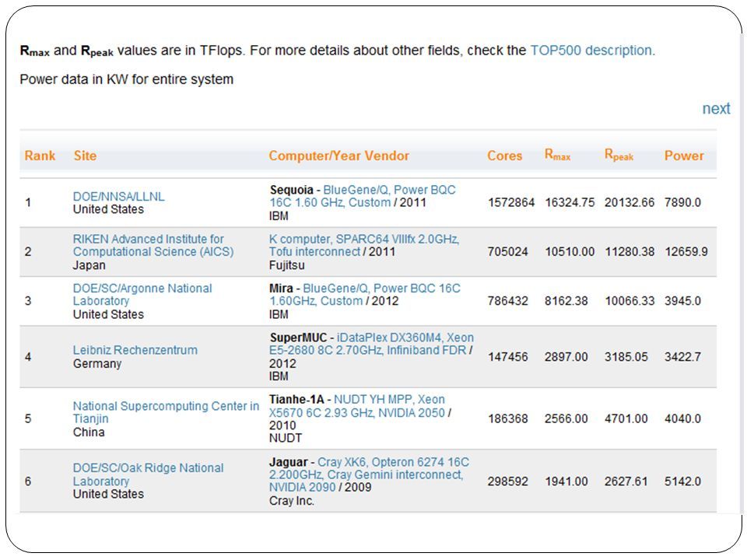Select the Rpeak value 11280.38
The height and width of the screenshot is (560, 747).
point(630,251)
